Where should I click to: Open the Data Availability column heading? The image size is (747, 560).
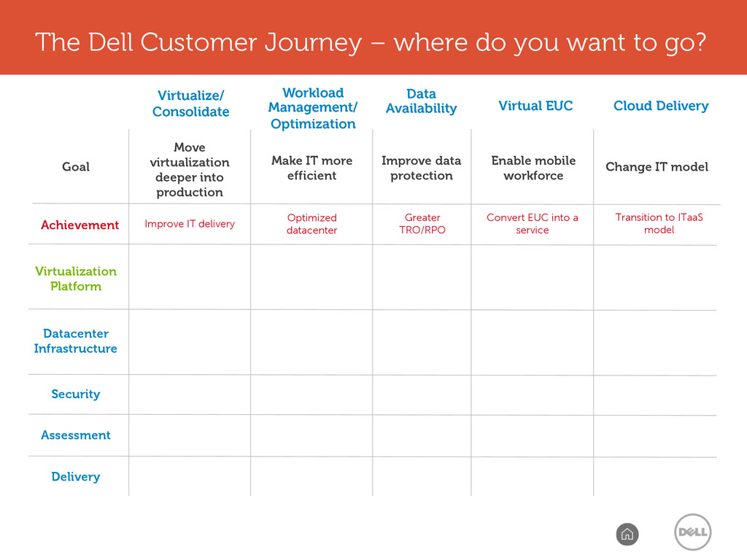[x=421, y=101]
